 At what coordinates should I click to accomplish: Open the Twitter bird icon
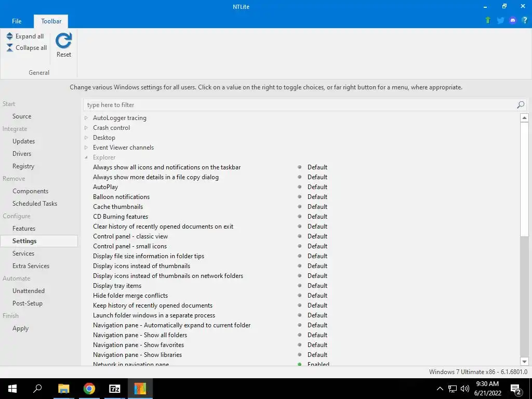500,20
